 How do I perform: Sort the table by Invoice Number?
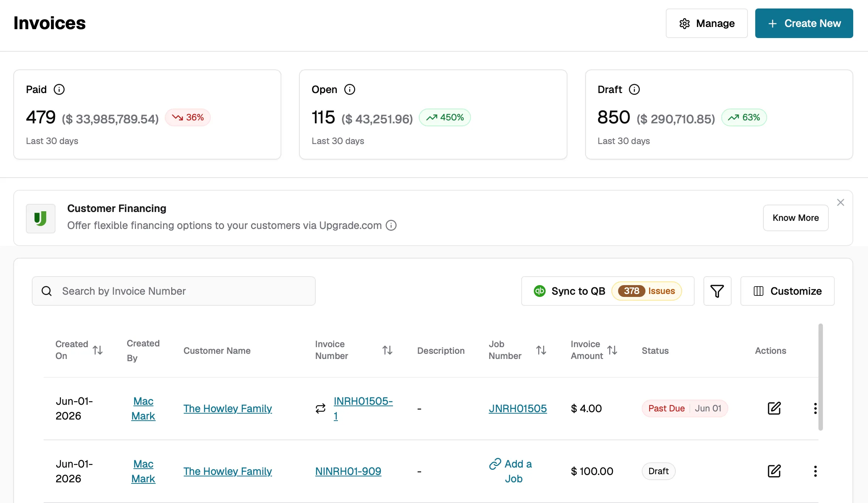(x=387, y=350)
